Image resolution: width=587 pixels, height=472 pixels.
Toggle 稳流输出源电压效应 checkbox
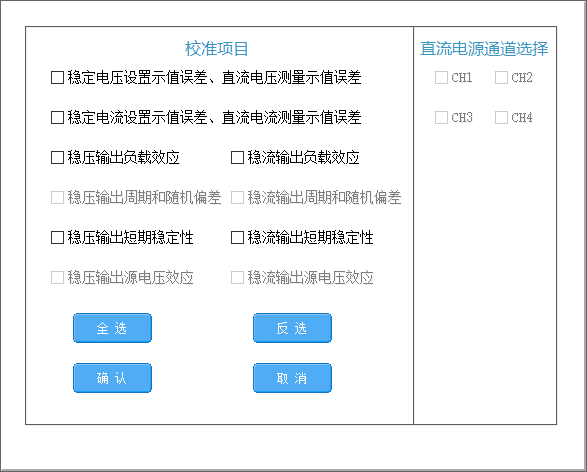237,278
